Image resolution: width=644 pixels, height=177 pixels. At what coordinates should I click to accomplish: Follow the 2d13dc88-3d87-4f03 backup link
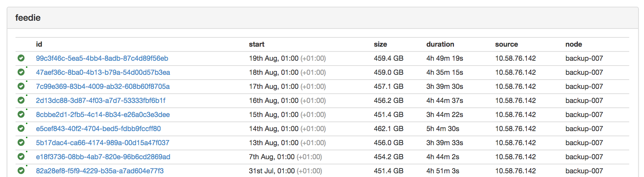[101, 100]
